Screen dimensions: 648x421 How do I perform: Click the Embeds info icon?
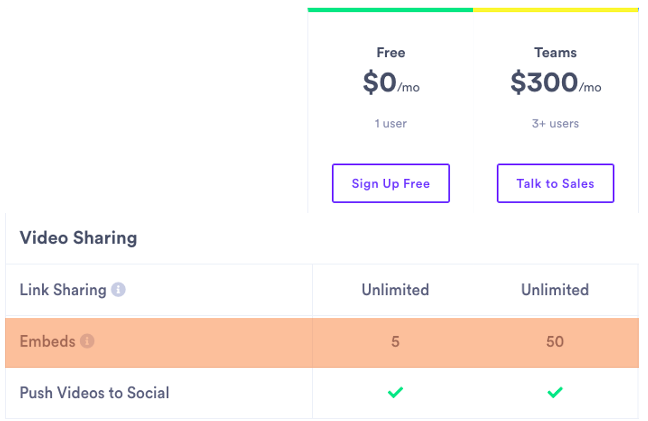[x=87, y=341]
